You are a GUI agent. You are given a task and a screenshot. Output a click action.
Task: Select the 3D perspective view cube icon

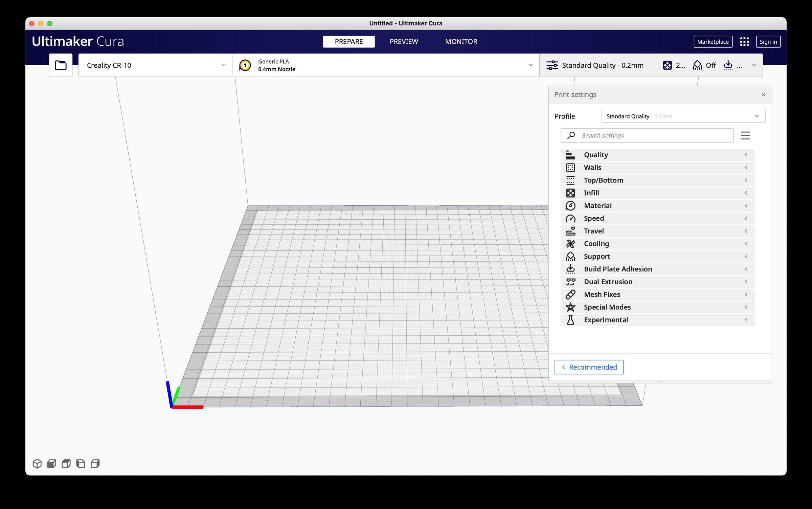[37, 463]
